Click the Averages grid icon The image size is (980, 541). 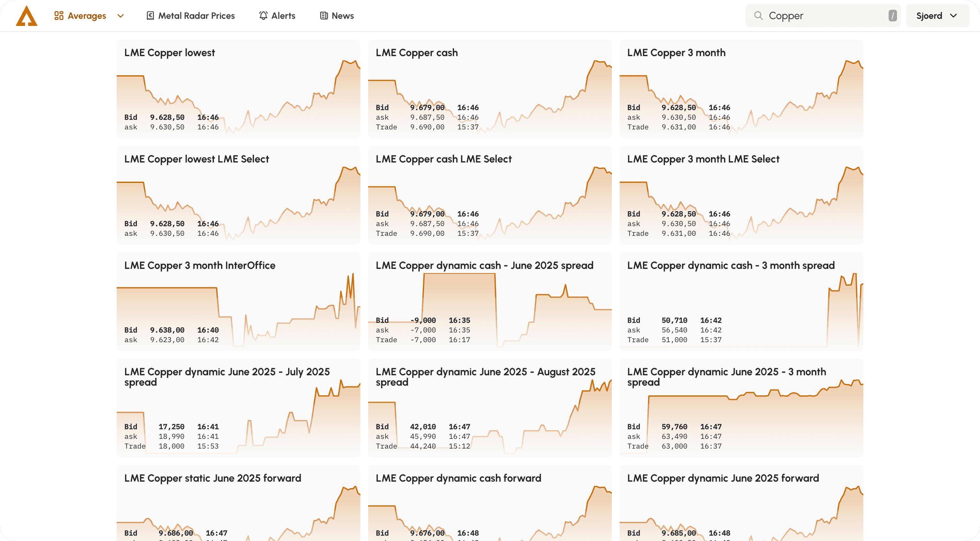point(59,16)
